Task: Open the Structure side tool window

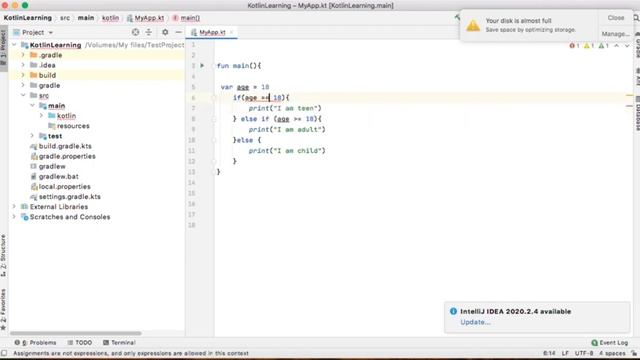Action: pos(3,256)
